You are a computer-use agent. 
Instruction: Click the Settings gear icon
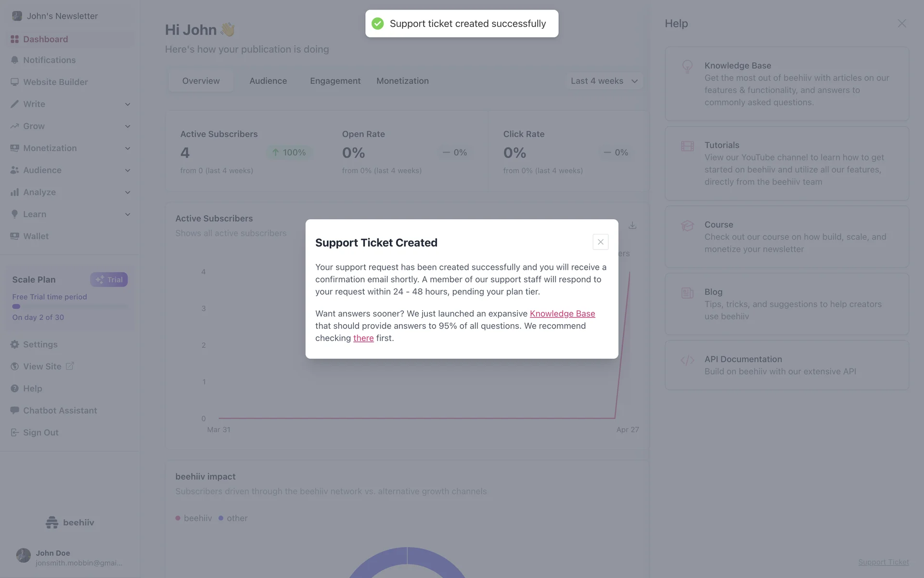[15, 344]
